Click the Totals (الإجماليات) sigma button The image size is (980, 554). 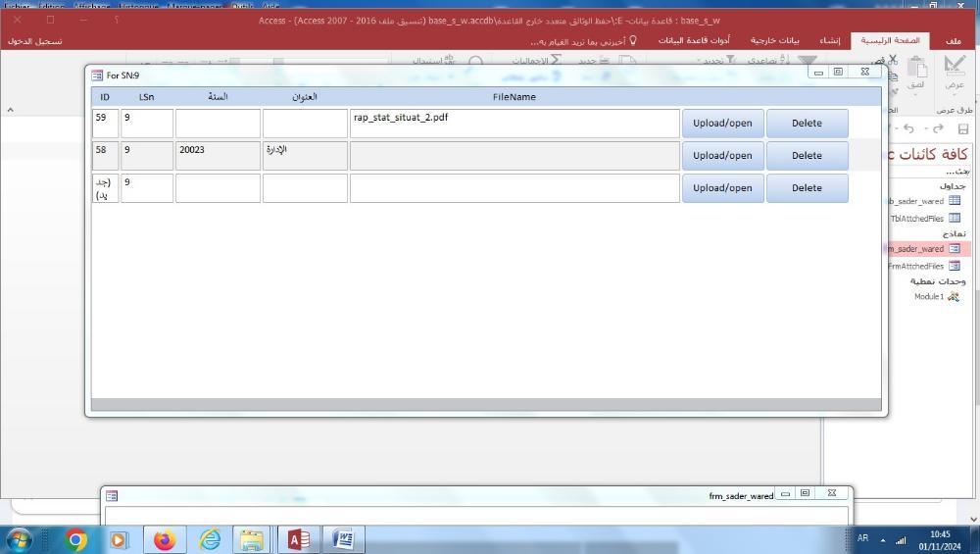[536, 60]
